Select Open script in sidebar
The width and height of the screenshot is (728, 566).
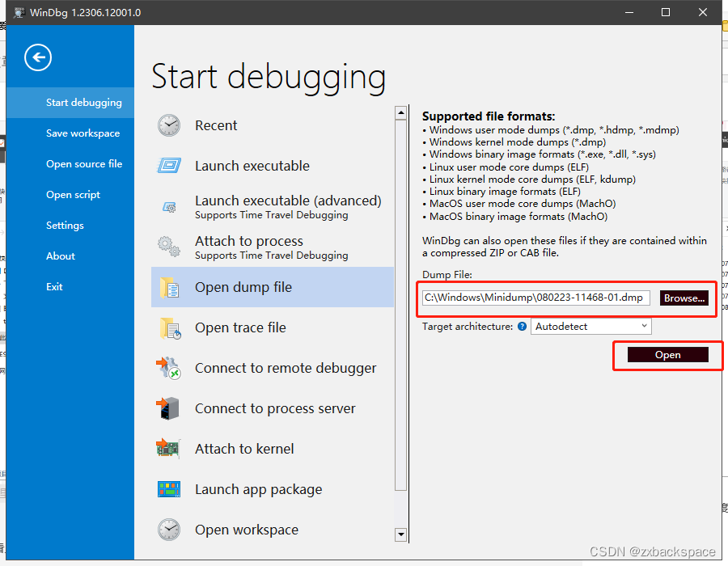pos(70,195)
